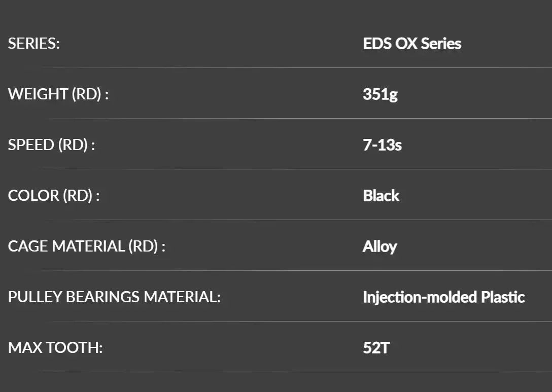Viewport: 552px width, 392px height.
Task: Select the 52T max tooth value
Action: pyautogui.click(x=376, y=348)
